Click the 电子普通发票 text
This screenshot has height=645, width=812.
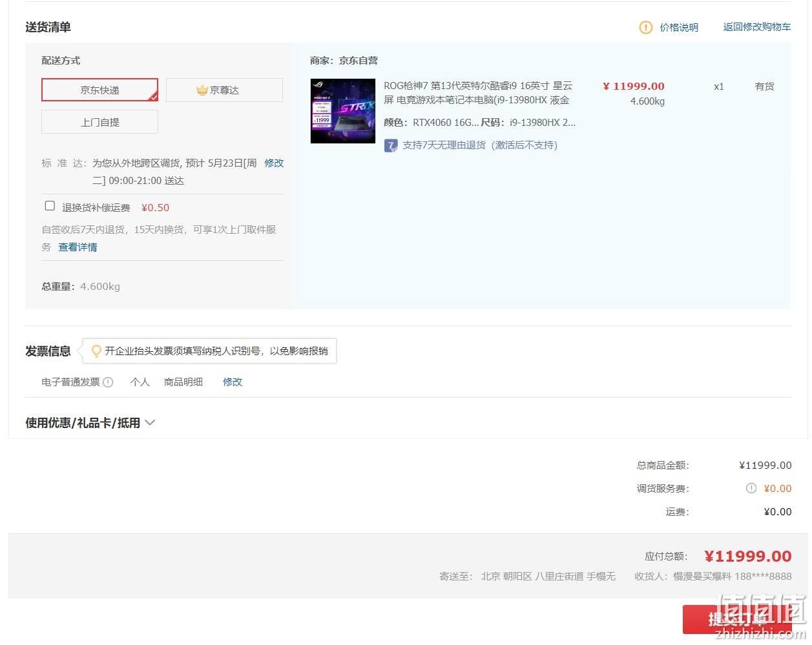pos(70,382)
